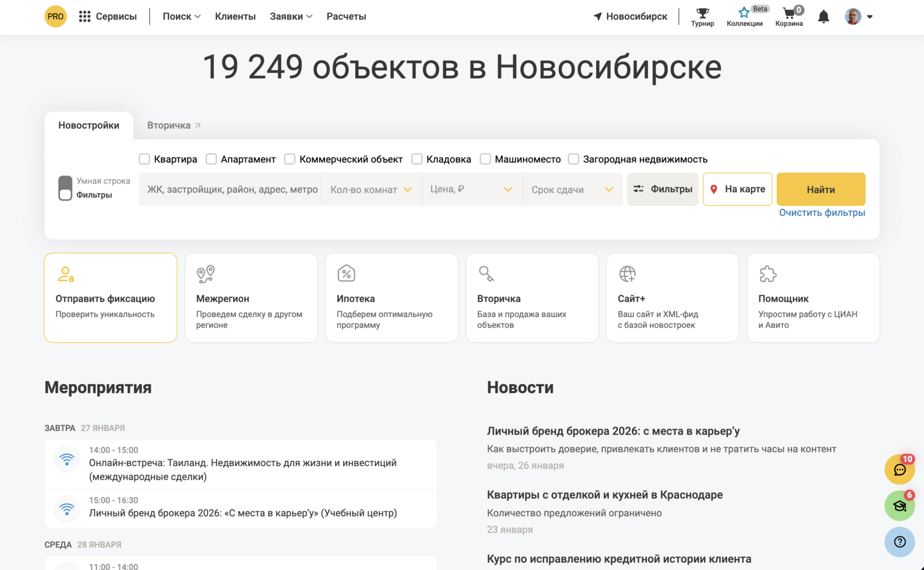The width and height of the screenshot is (924, 570).
Task: Expand the Заявки dropdown menu
Action: coord(291,16)
